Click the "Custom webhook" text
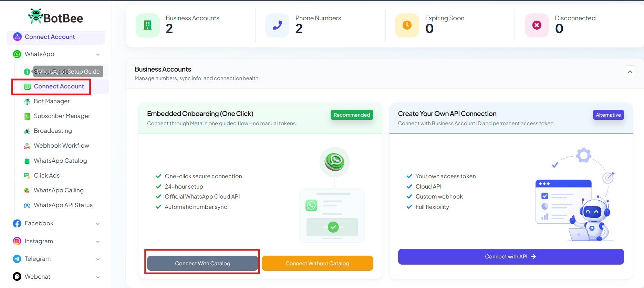644x288 pixels. click(439, 196)
